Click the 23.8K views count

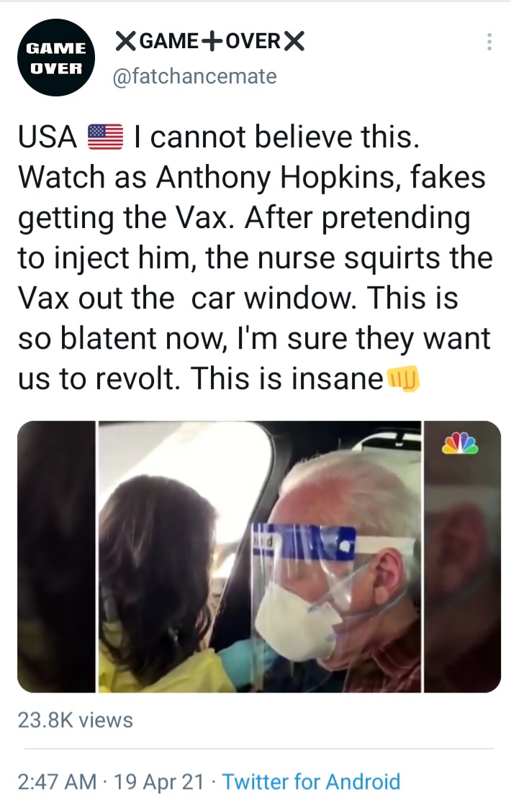[75, 721]
